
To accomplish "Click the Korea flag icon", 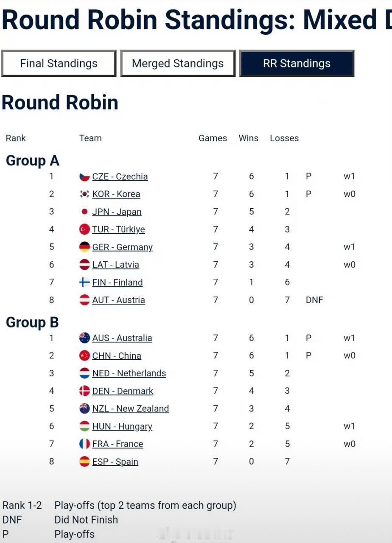I will point(84,194).
